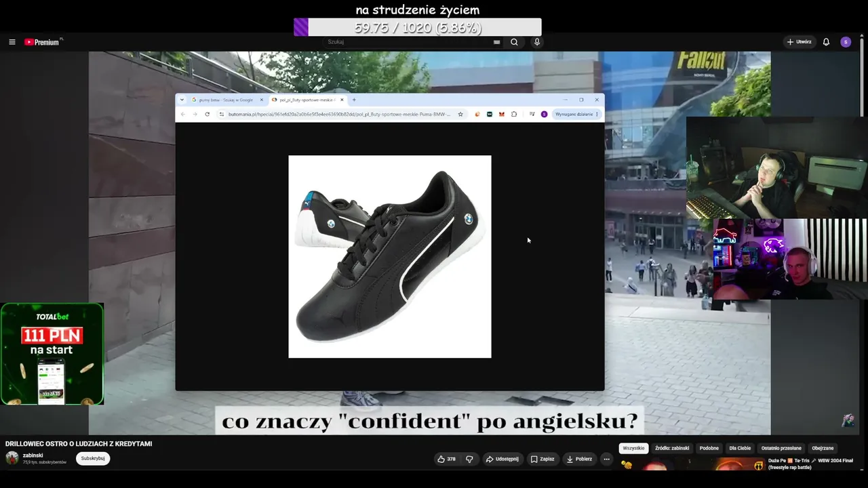Image resolution: width=868 pixels, height=488 pixels.
Task: Click Chrome's back navigation arrow
Action: tap(182, 114)
